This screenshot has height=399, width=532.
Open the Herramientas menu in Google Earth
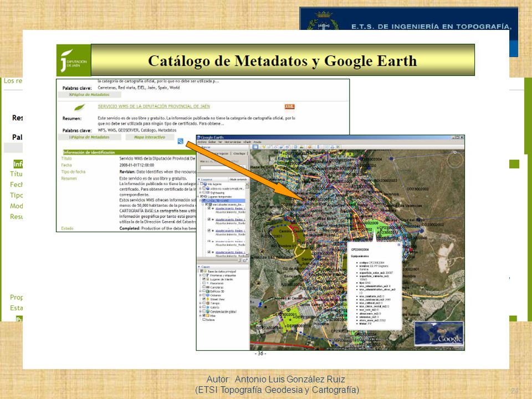pos(232,142)
